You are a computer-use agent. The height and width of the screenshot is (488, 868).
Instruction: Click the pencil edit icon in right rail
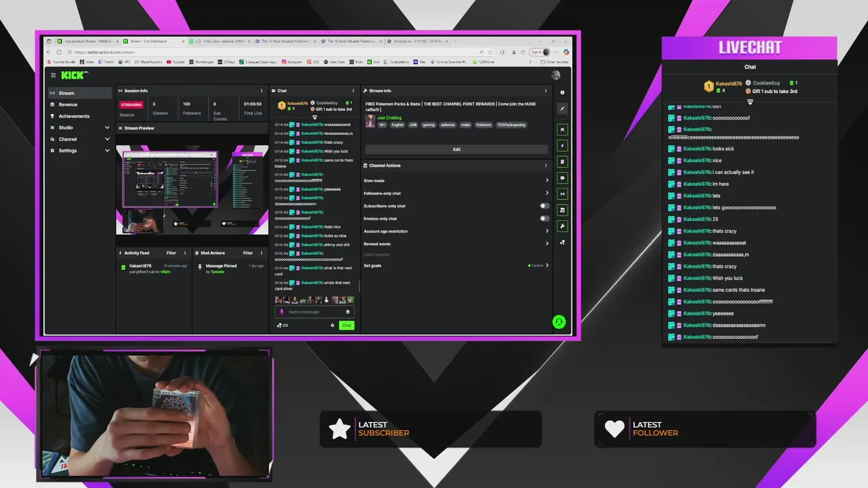tap(562, 108)
